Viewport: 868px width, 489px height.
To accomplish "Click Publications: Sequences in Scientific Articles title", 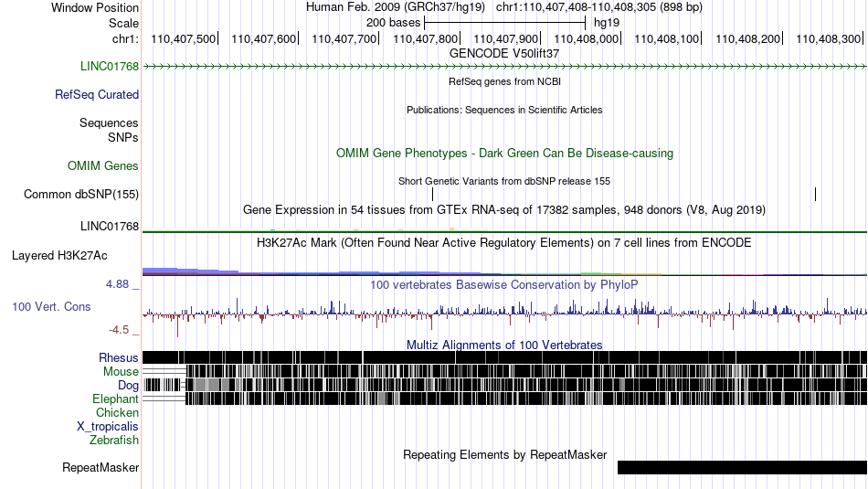I will pyautogui.click(x=504, y=111).
